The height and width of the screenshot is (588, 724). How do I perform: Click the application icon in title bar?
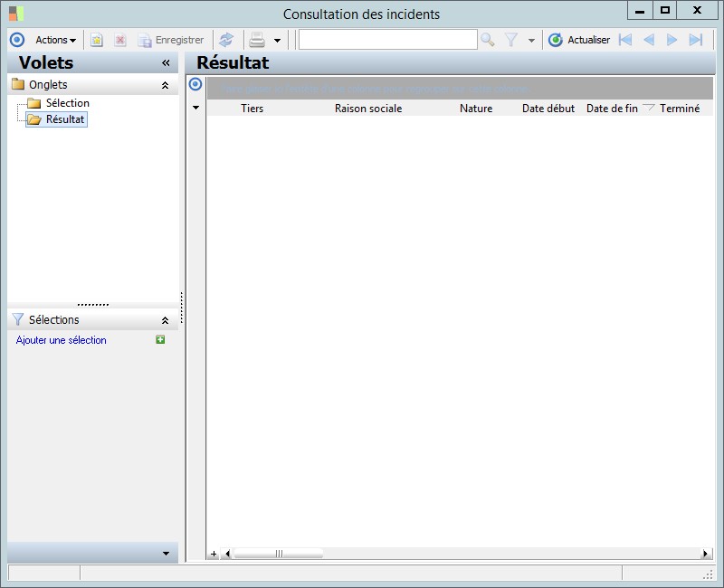click(16, 14)
